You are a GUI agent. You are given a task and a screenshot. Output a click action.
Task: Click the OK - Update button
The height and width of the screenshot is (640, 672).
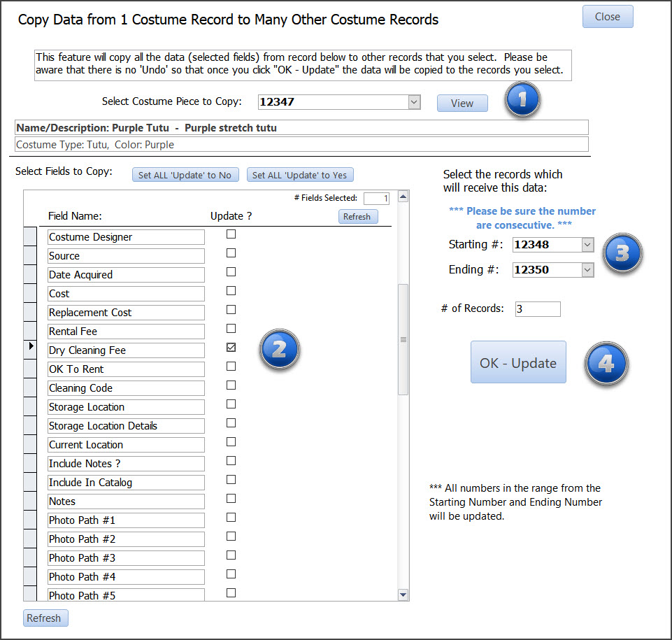pos(518,362)
